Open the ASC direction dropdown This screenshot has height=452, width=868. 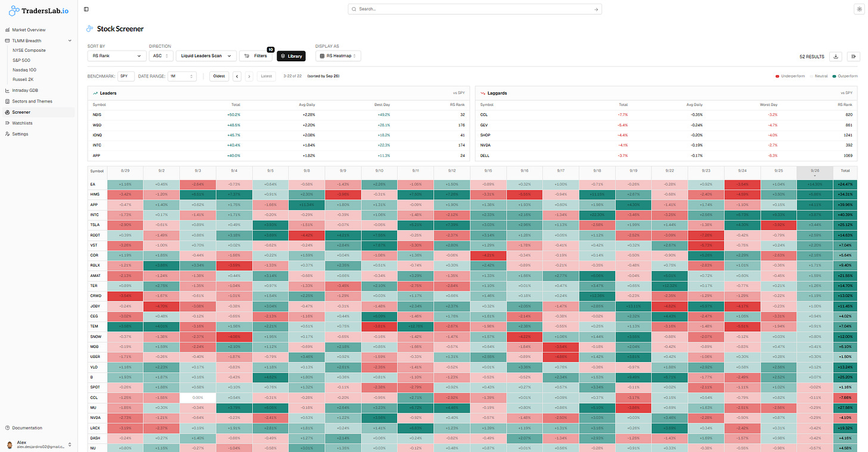click(x=161, y=56)
